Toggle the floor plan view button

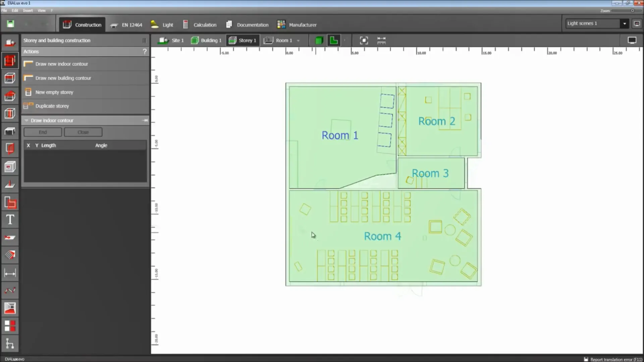(x=334, y=41)
